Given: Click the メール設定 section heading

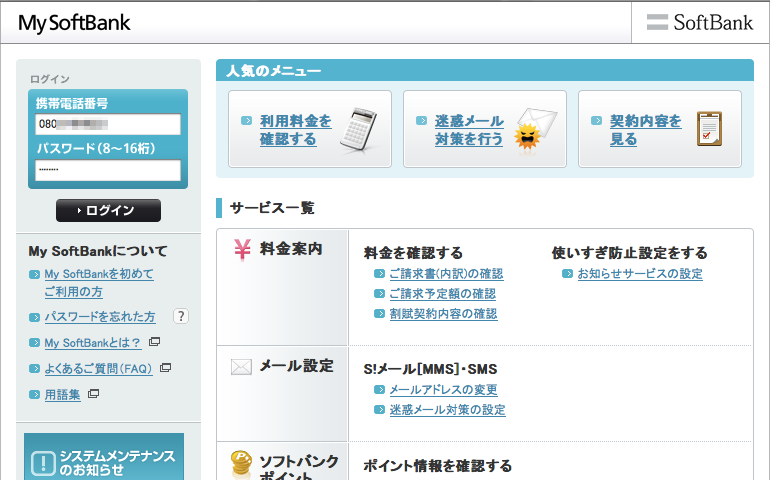Looking at the screenshot, I should coord(297,366).
